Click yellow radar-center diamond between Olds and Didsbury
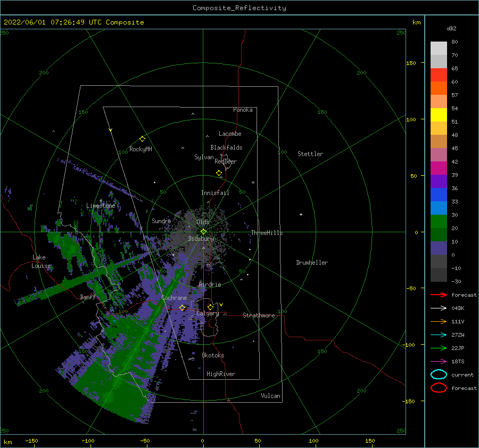This screenshot has width=479, height=448. point(203,232)
